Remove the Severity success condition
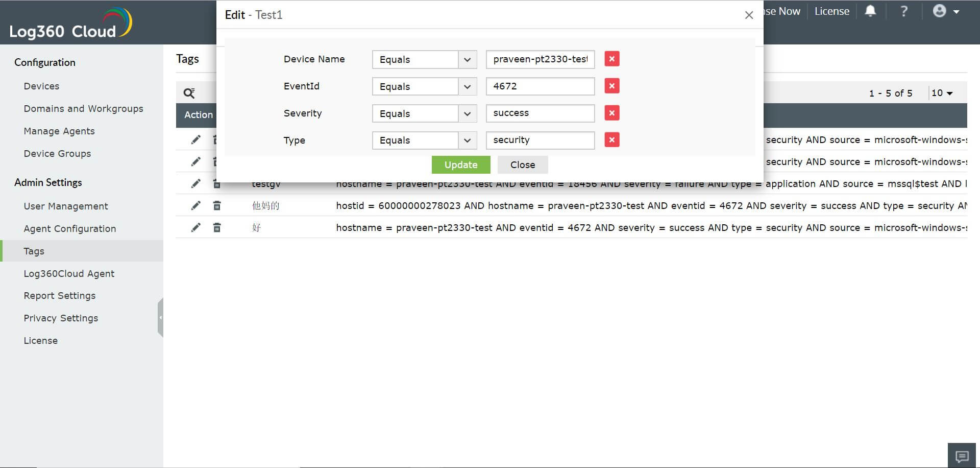Viewport: 980px width, 468px height. [611, 113]
